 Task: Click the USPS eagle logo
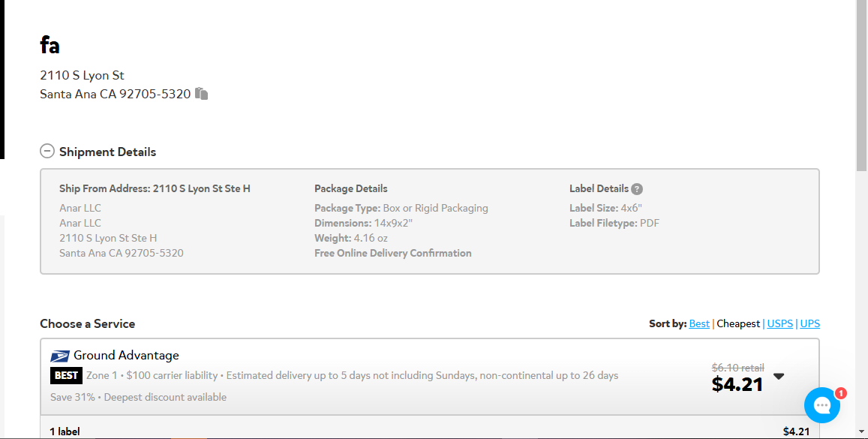tap(60, 356)
